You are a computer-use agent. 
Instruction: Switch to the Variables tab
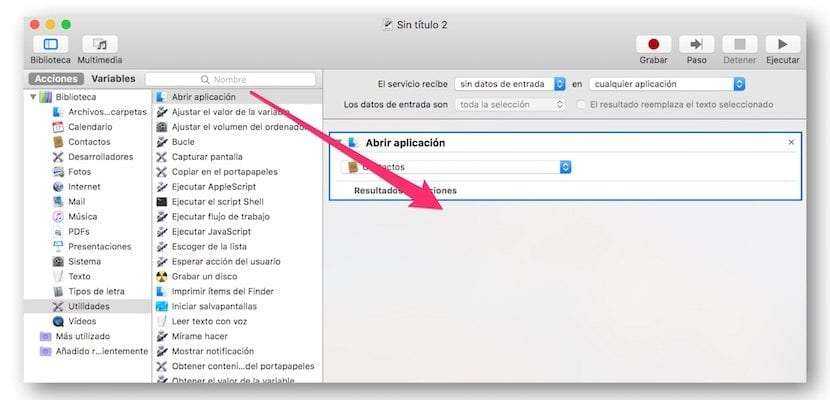click(113, 78)
